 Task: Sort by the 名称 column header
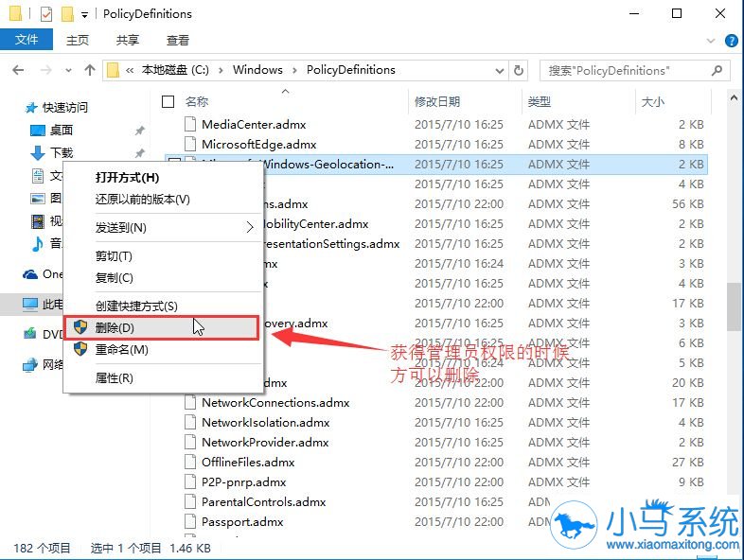(x=197, y=101)
